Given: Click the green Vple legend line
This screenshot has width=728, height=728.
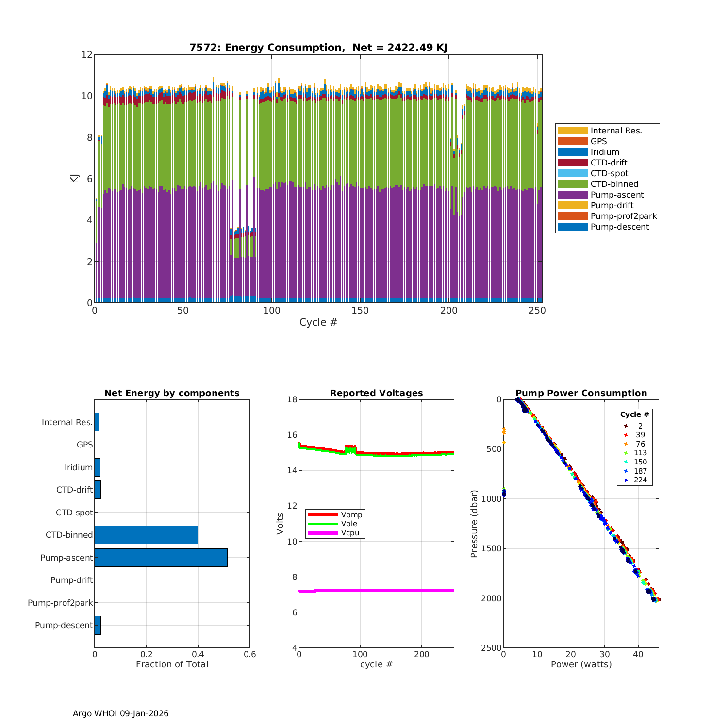Looking at the screenshot, I should [x=323, y=524].
